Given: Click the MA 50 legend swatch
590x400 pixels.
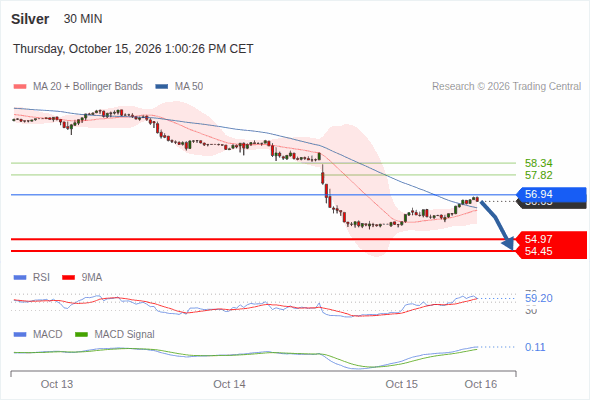Looking at the screenshot, I should click(x=162, y=87).
